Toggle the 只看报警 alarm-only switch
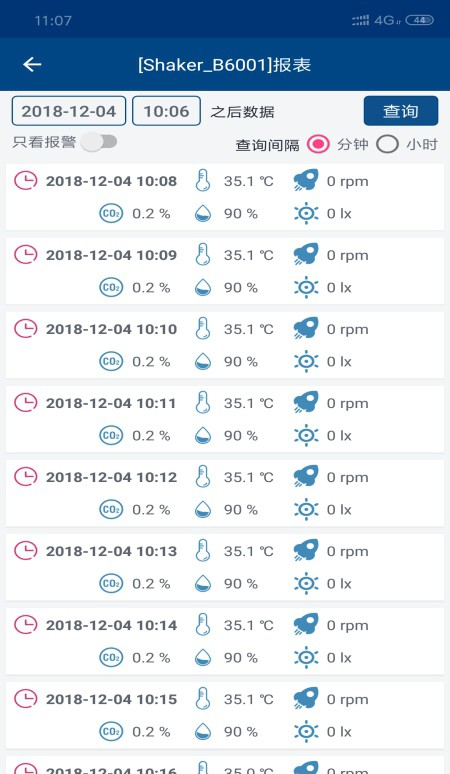Image resolution: width=450 pixels, height=774 pixels. coord(99,142)
